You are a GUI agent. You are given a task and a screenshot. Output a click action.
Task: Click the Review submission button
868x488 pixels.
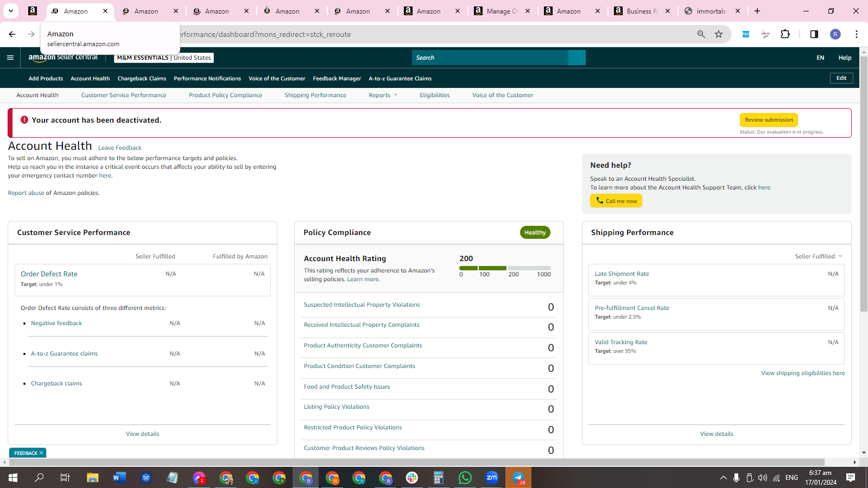(x=769, y=120)
